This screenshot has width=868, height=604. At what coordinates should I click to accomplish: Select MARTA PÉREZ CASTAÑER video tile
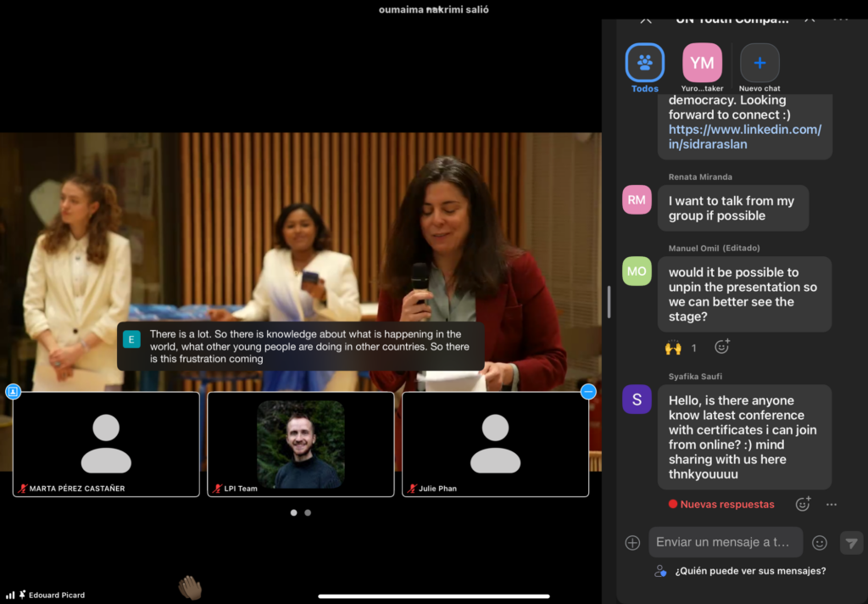pyautogui.click(x=106, y=444)
